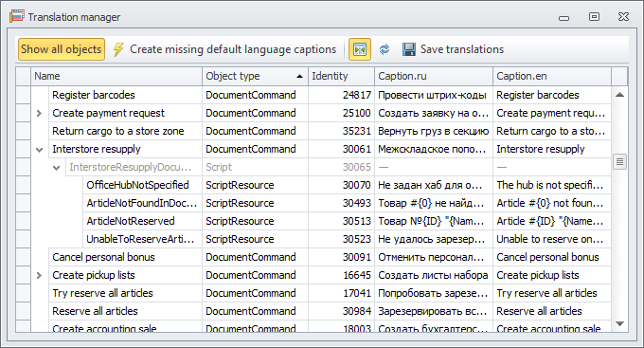Select the Try reserve all articles name cell
The height and width of the screenshot is (348, 644).
click(x=125, y=293)
